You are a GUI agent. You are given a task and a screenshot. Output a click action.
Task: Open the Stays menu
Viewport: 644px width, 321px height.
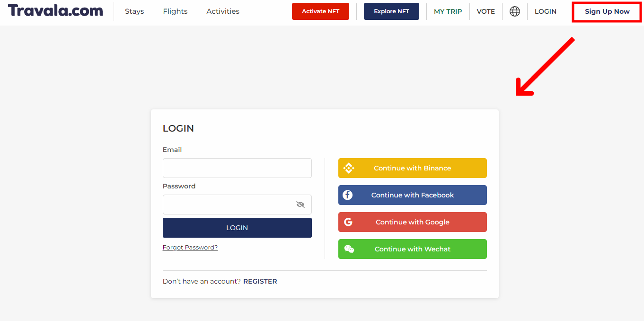134,11
